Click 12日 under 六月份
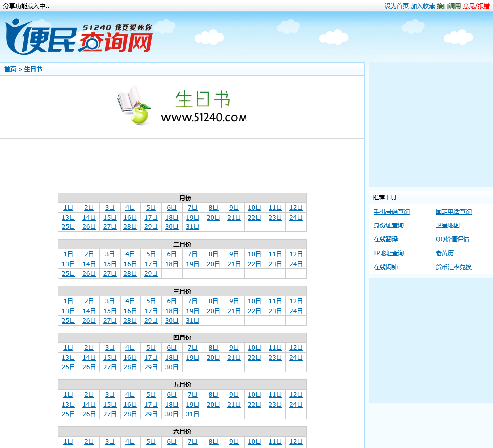The image size is (493, 448). pyautogui.click(x=296, y=442)
